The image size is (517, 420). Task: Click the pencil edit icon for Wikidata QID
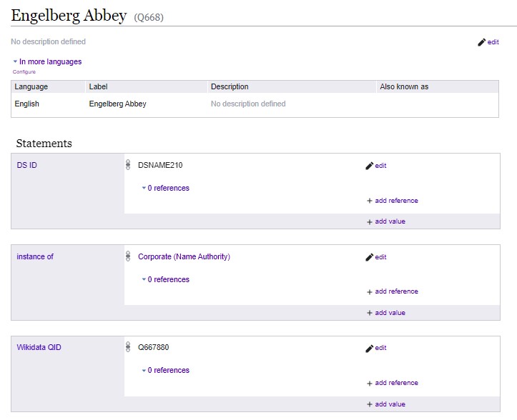click(369, 348)
